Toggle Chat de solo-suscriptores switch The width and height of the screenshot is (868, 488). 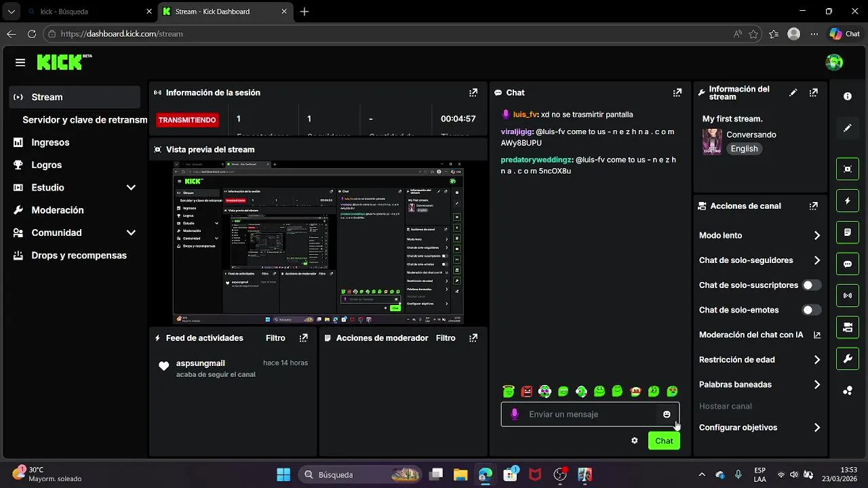pos(812,285)
